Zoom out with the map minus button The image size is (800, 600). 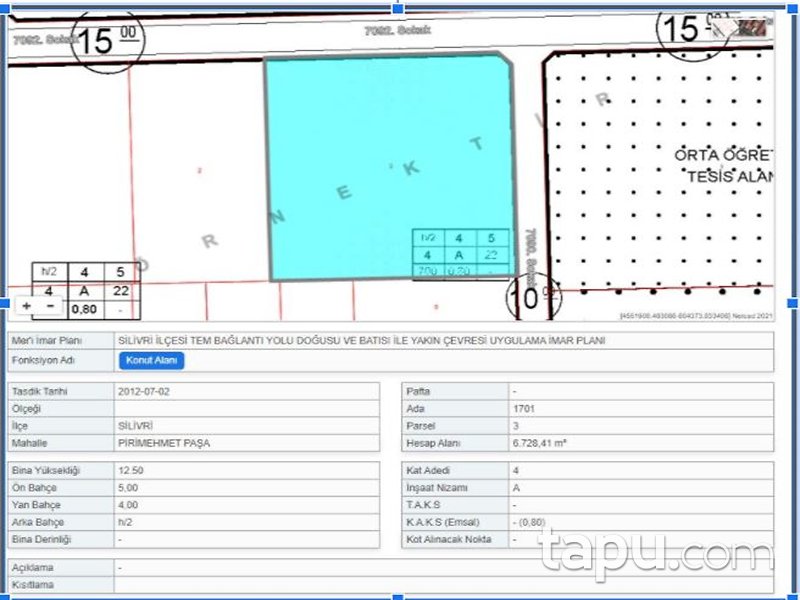point(51,305)
